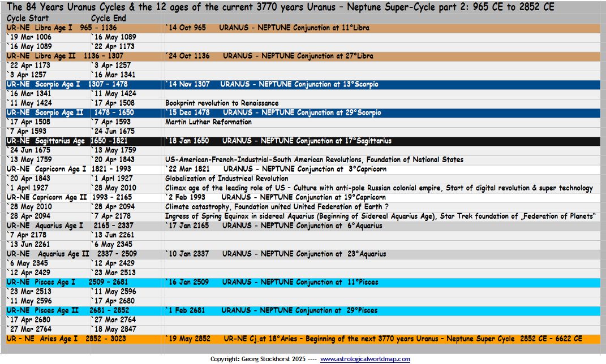Click the '14 Nov 1307' conjunction date

[188, 84]
